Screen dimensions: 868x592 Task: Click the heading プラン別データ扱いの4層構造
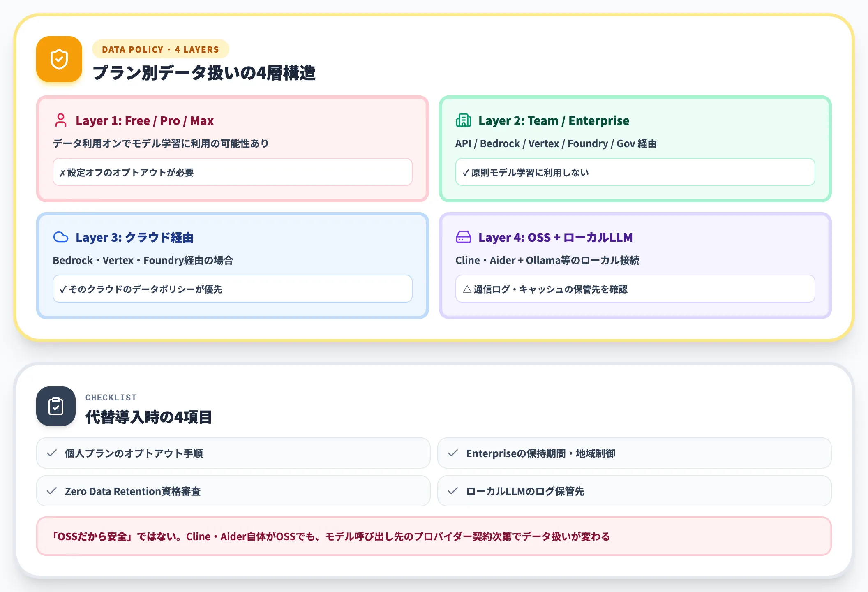pyautogui.click(x=204, y=73)
